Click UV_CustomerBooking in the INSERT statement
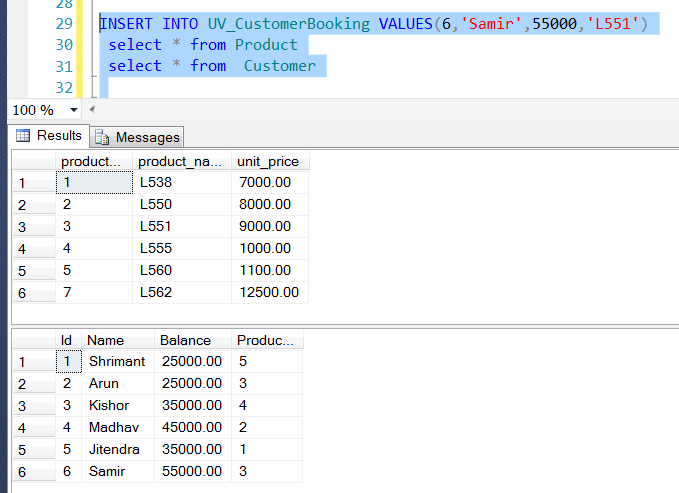 point(289,24)
